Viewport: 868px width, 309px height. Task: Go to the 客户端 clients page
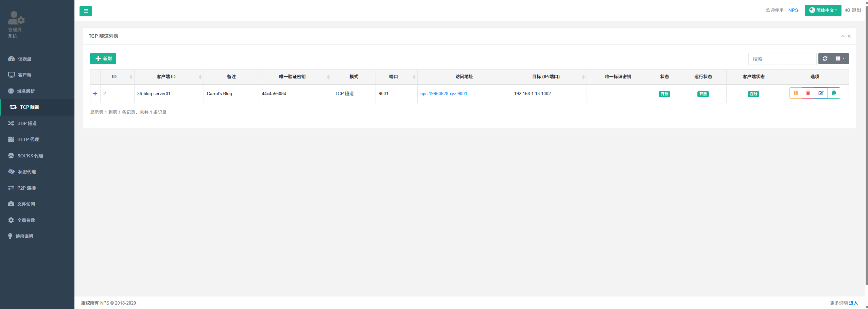24,75
